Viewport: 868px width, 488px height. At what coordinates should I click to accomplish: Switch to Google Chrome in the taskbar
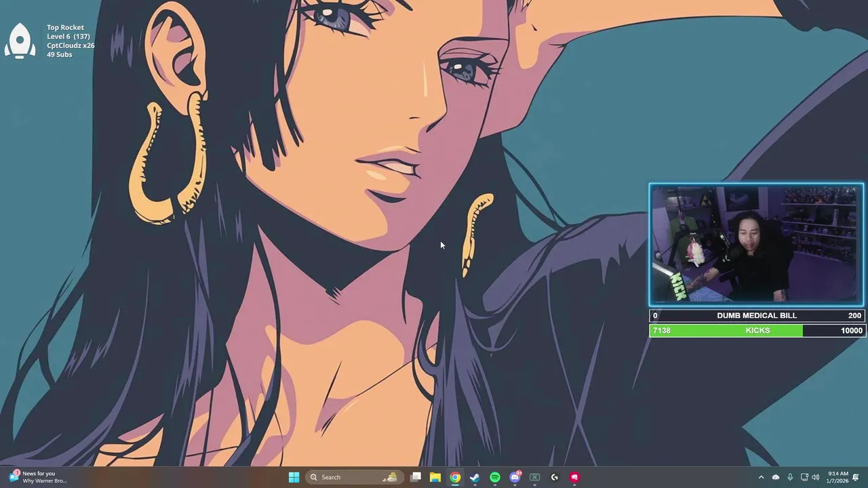(x=455, y=477)
